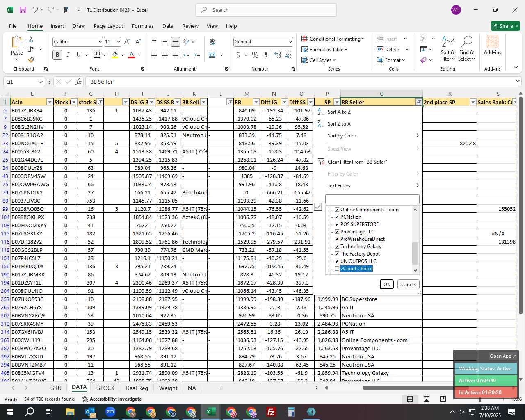Switch to Page Layout view icon

pos(427,399)
